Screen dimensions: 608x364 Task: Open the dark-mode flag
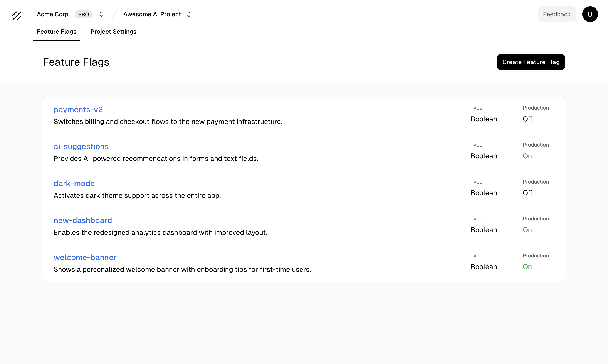(x=74, y=183)
